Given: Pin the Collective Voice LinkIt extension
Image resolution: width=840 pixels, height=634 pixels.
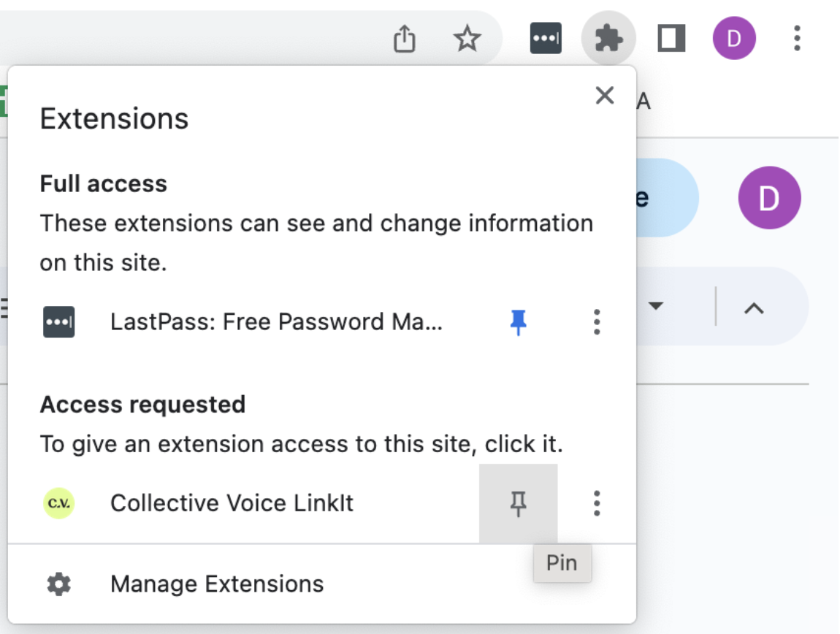Looking at the screenshot, I should pos(519,503).
